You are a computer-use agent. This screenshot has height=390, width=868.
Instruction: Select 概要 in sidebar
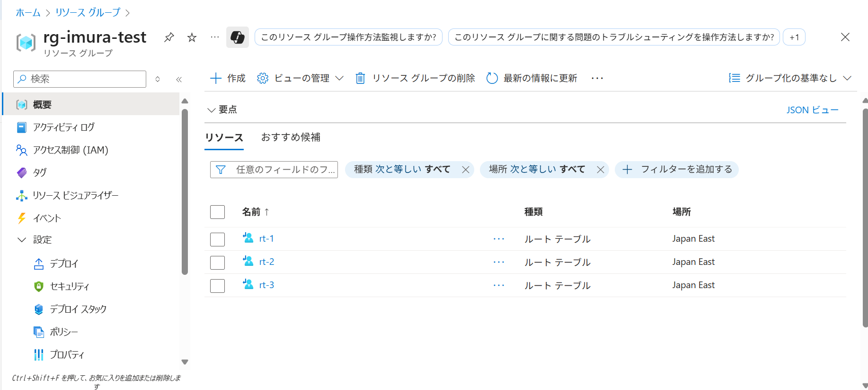[91, 104]
